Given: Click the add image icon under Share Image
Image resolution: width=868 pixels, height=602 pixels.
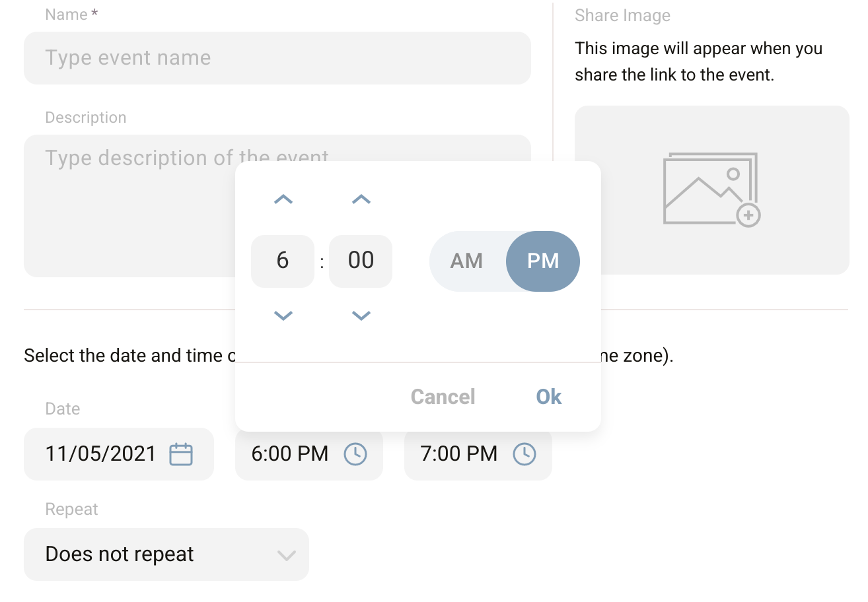Looking at the screenshot, I should [x=711, y=189].
